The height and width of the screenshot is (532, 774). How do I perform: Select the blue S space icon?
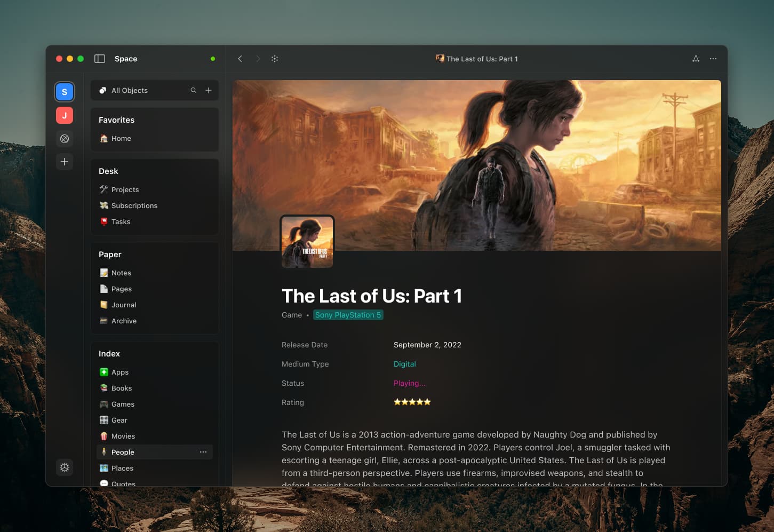pos(65,92)
